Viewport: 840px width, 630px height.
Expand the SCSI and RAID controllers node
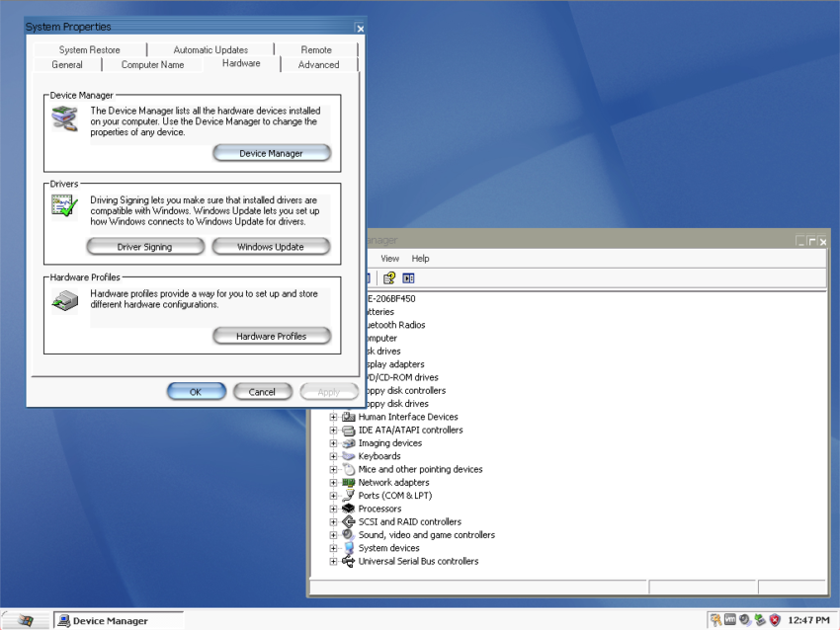point(333,522)
